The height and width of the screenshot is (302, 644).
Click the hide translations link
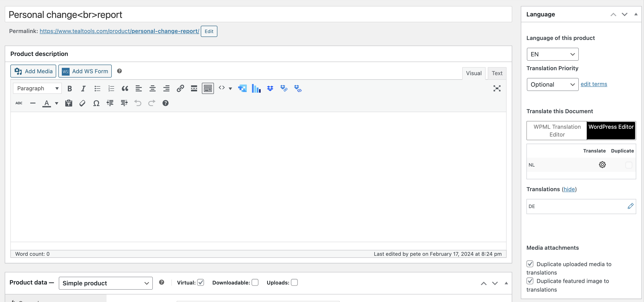569,189
